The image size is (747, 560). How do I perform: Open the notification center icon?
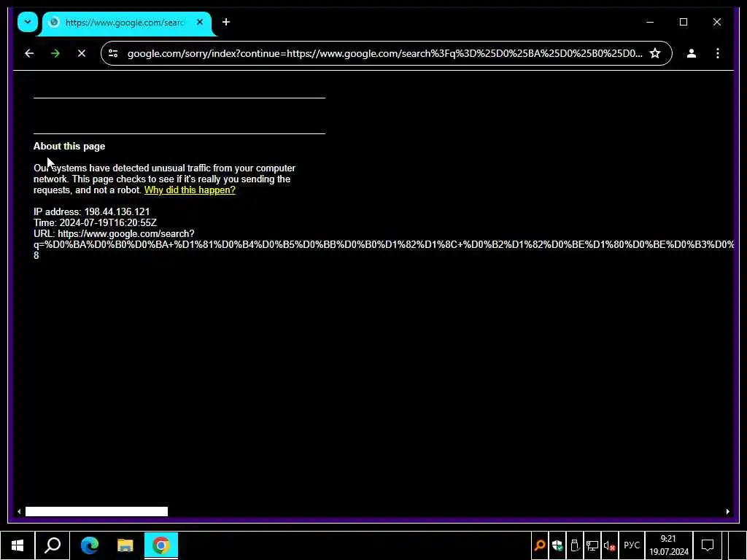(708, 545)
